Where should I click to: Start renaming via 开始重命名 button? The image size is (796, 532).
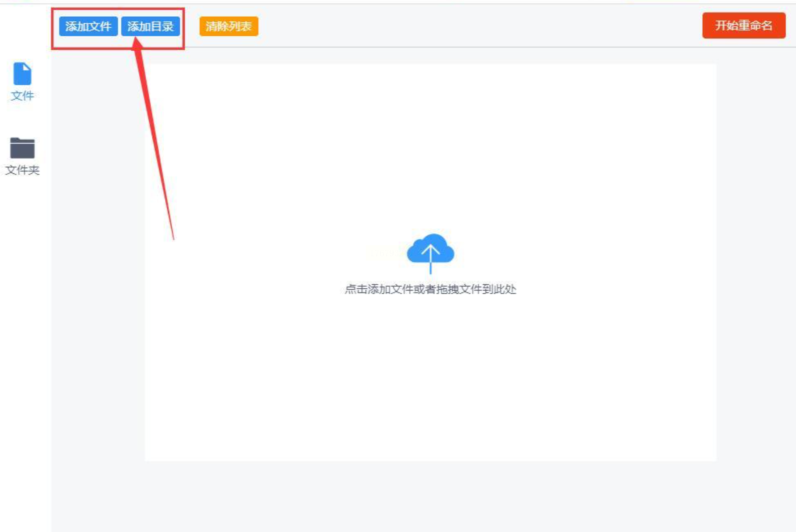(x=743, y=26)
